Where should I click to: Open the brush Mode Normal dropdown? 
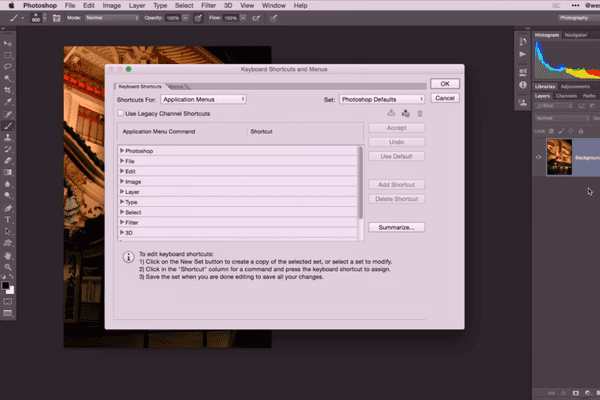coord(112,18)
